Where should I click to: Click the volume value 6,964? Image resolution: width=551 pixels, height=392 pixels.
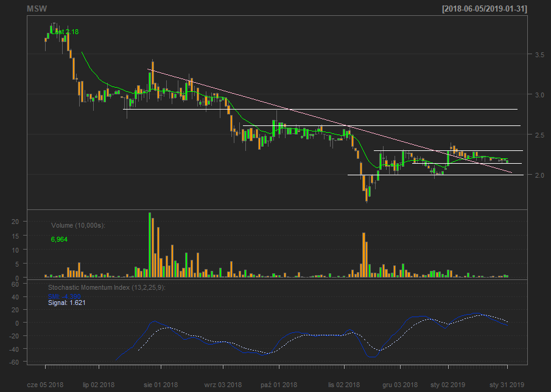pyautogui.click(x=59, y=240)
